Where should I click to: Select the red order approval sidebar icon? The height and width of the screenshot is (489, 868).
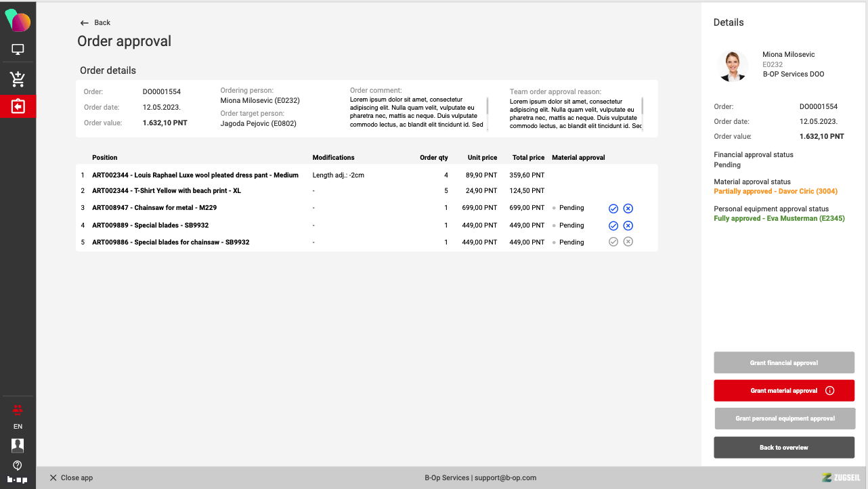pos(18,106)
